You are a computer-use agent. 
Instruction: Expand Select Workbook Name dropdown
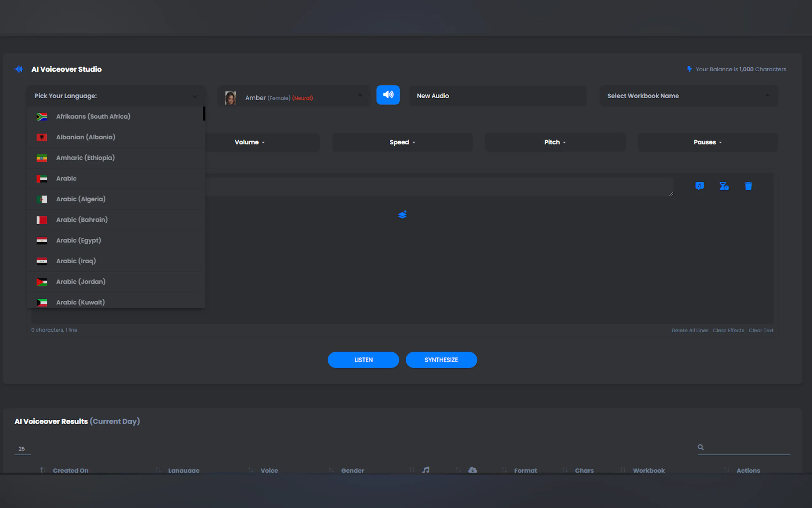(688, 96)
